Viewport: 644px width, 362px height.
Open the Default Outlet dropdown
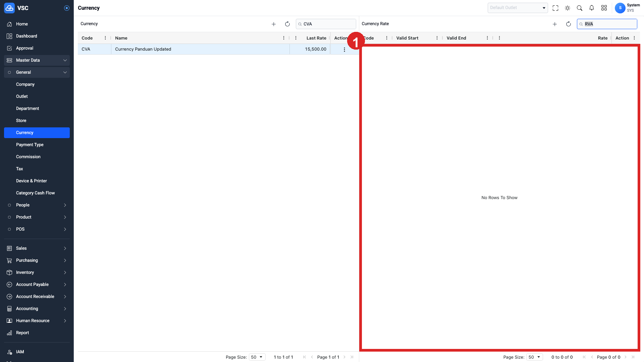(518, 8)
